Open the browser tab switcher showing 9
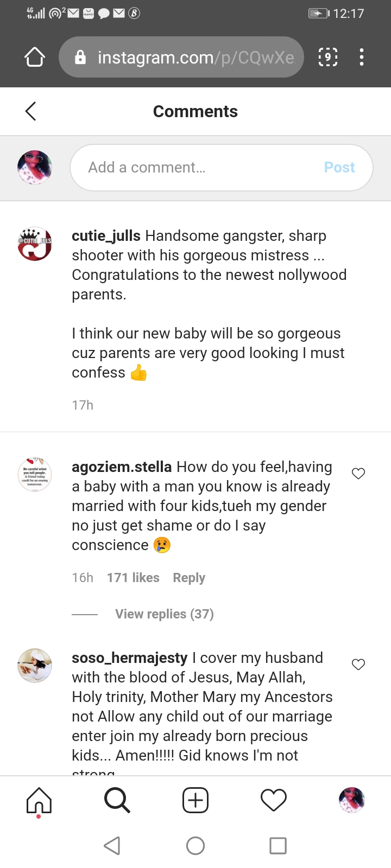The width and height of the screenshot is (391, 868). tap(327, 57)
